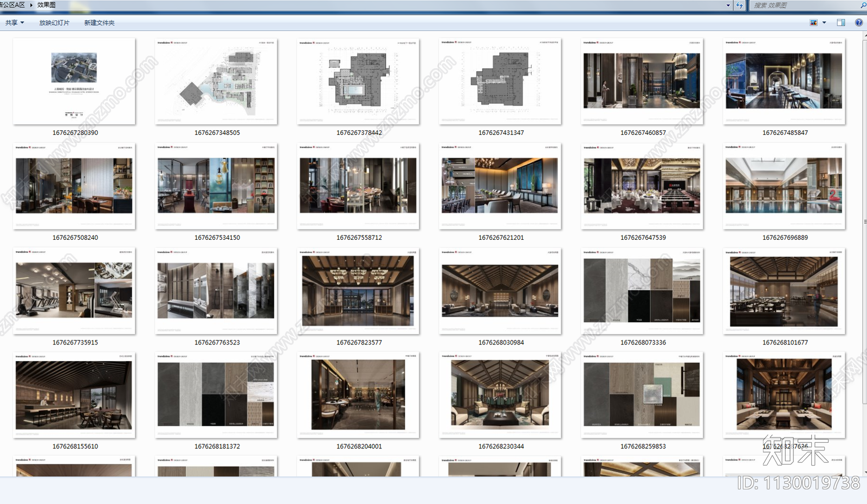
Task: Select gym image 1676267735915
Action: [x=74, y=291]
